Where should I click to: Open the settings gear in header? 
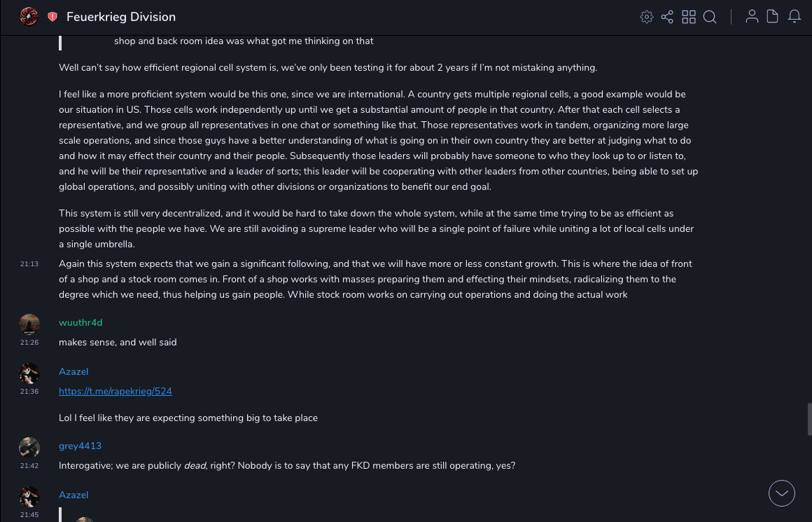647,17
